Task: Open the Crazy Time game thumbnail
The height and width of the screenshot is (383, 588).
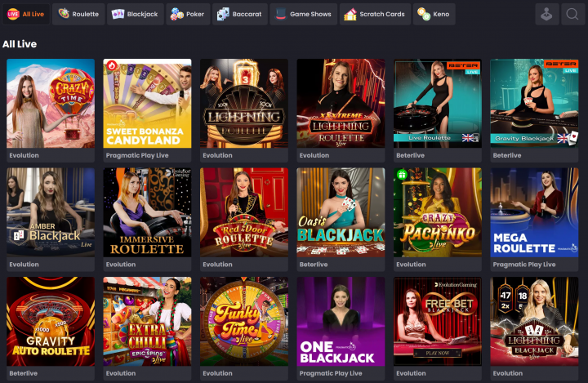Action: click(51, 103)
